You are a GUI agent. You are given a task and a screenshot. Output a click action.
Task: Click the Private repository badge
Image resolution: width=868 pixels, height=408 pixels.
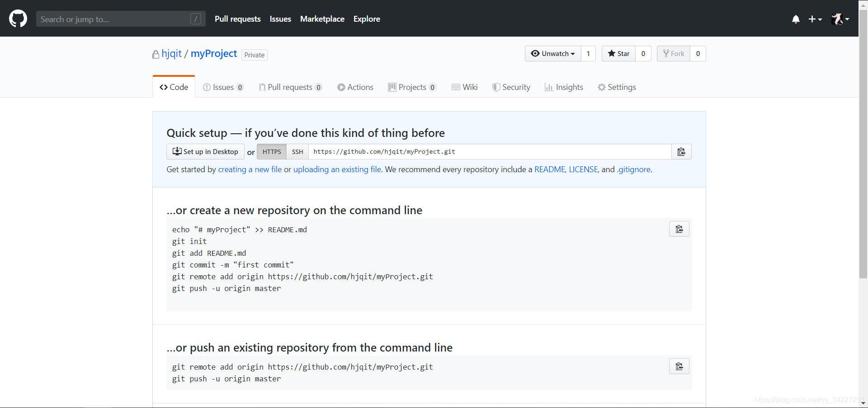tap(255, 55)
